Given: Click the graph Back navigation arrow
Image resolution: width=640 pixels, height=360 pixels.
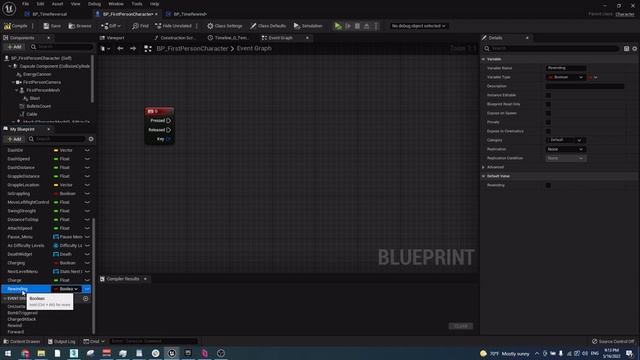Looking at the screenshot, I should click(120, 48).
